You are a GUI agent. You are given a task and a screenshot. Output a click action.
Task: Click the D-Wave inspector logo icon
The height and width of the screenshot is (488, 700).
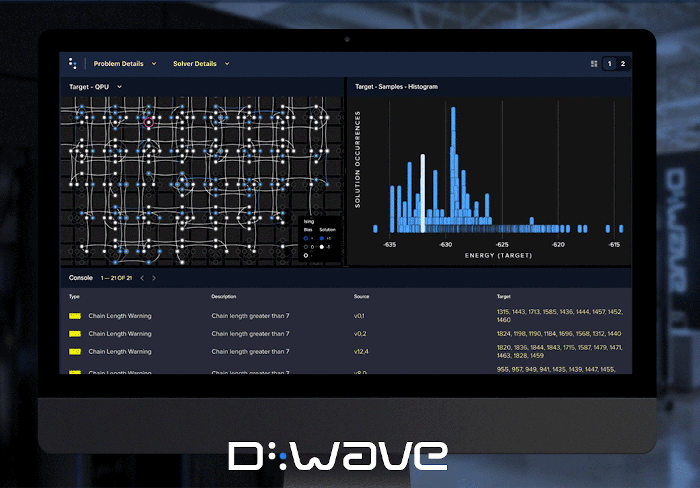[x=72, y=63]
